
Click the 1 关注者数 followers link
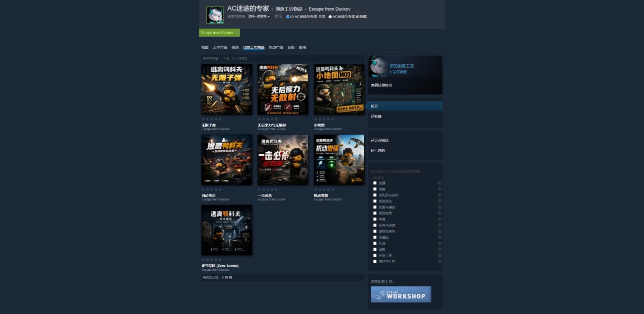(398, 72)
